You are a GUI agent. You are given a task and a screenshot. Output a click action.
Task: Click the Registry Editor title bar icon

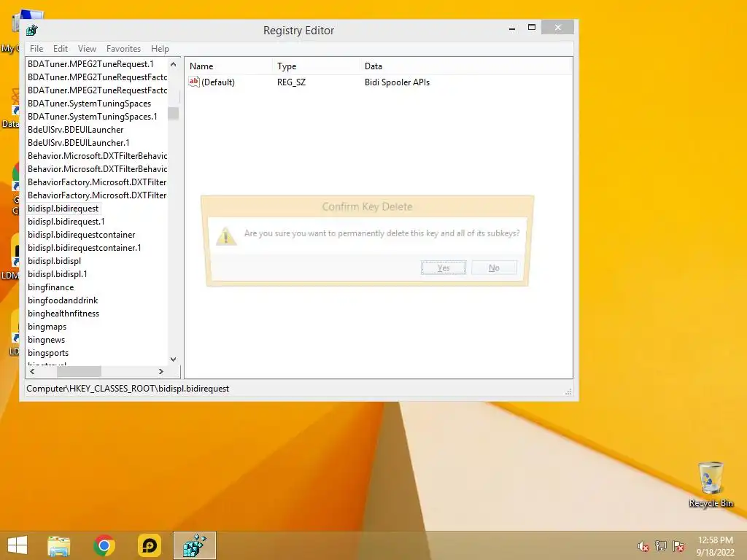pos(32,31)
